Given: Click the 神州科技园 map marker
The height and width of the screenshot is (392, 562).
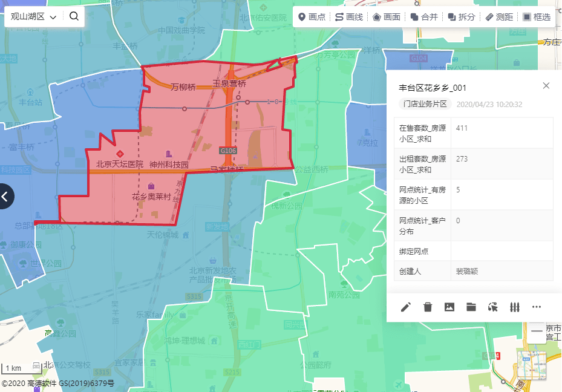Looking at the screenshot, I should pos(169,154).
